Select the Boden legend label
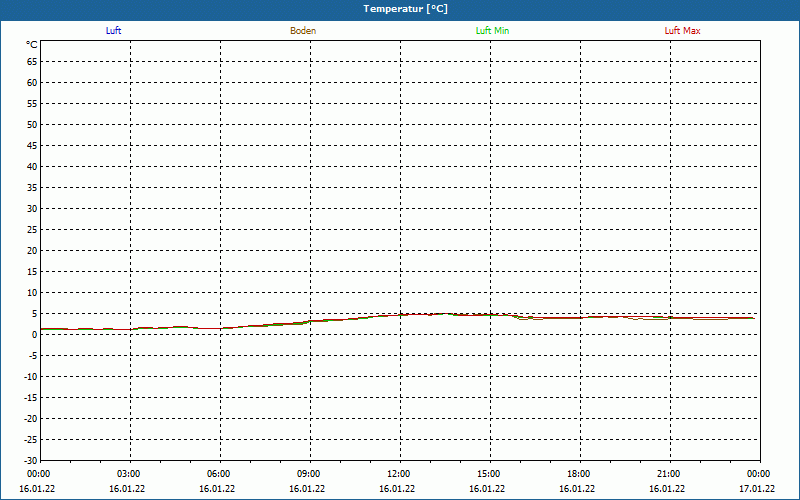The image size is (800, 500). coord(303,31)
